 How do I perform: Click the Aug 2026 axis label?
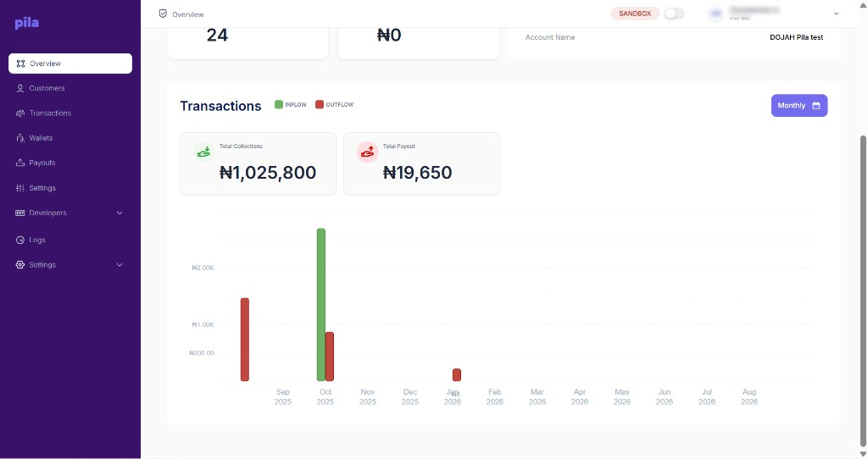point(749,397)
